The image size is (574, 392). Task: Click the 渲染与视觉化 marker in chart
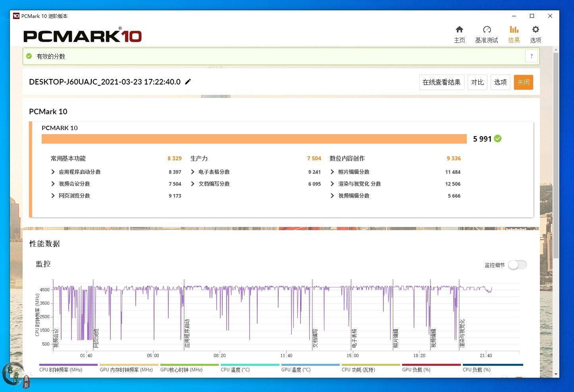pos(462,334)
